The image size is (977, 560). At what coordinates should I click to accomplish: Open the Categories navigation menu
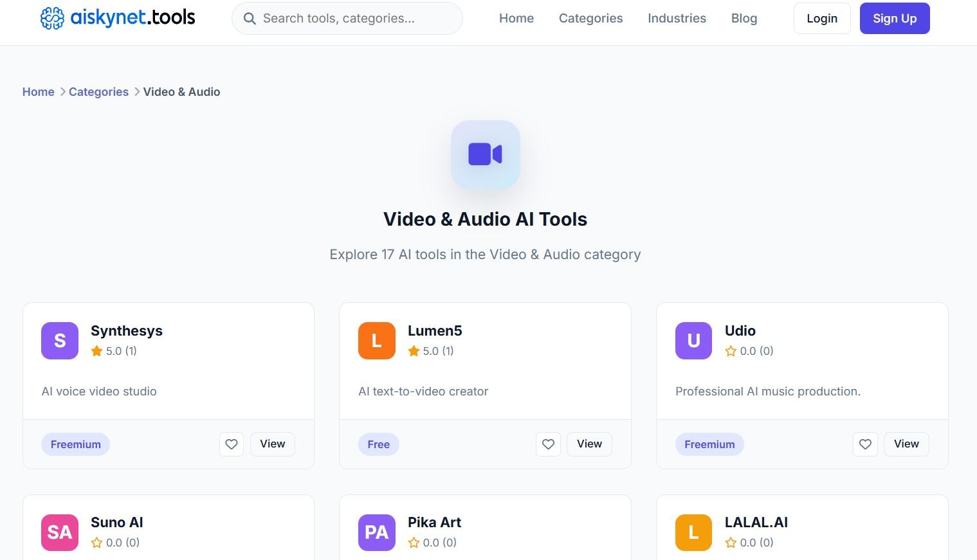(x=590, y=18)
